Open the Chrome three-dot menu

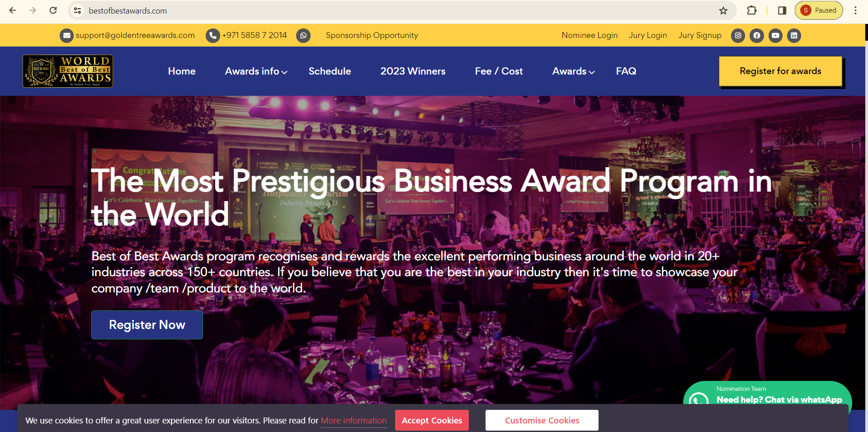point(855,10)
